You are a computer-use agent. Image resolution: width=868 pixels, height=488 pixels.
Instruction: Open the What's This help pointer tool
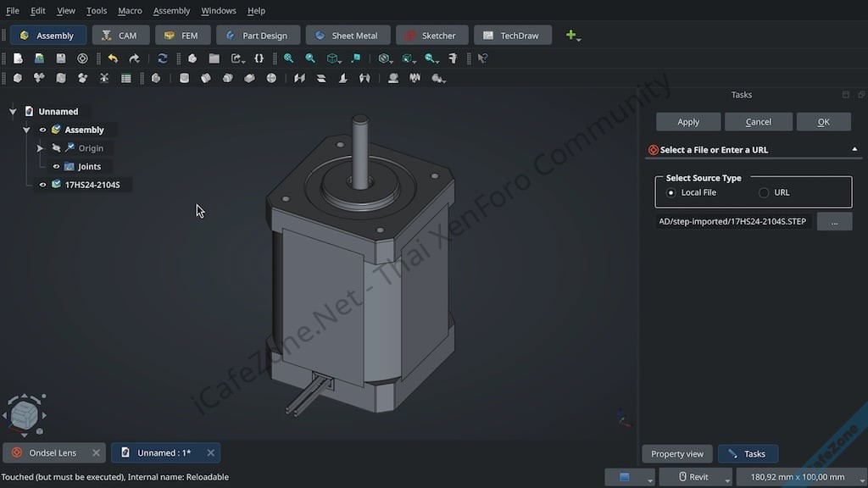coord(482,58)
